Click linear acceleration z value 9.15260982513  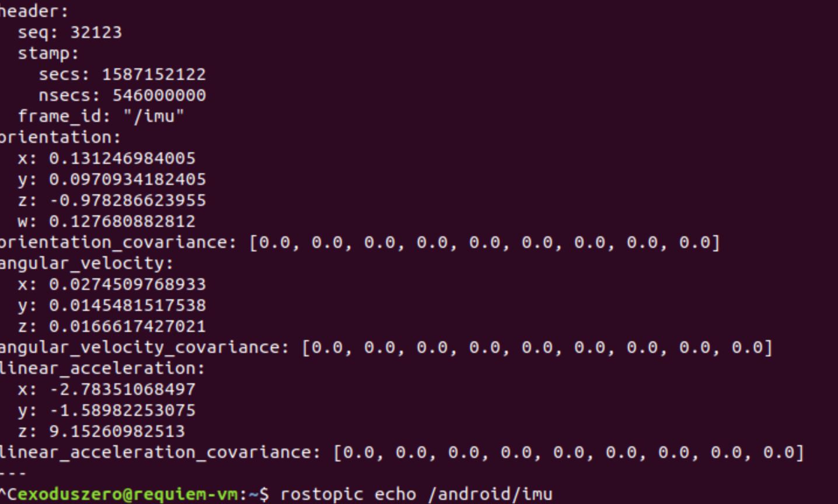(x=117, y=431)
